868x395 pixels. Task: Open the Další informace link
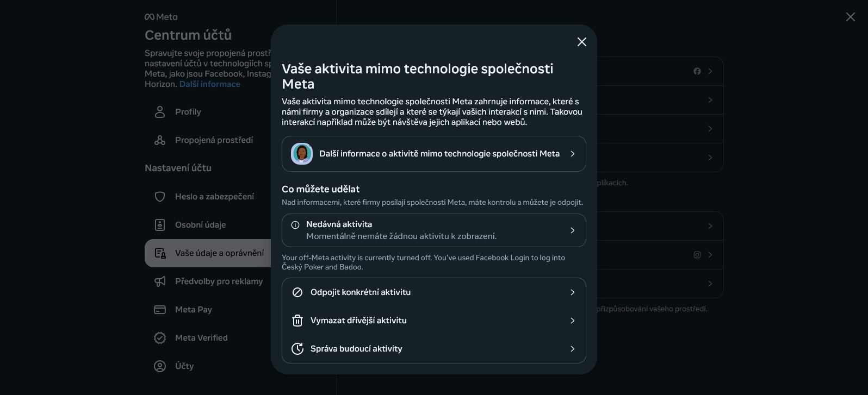(x=209, y=84)
